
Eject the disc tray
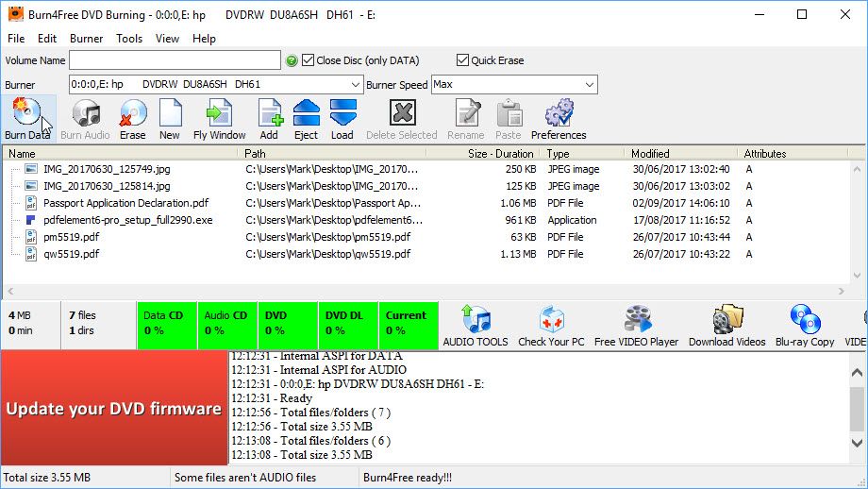click(306, 119)
